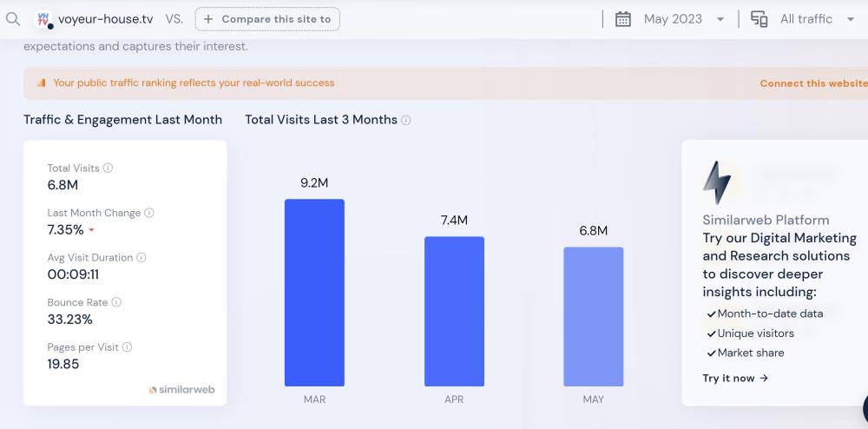Click the calendar icon beside May 2023
The height and width of the screenshot is (429, 868).
pos(622,19)
